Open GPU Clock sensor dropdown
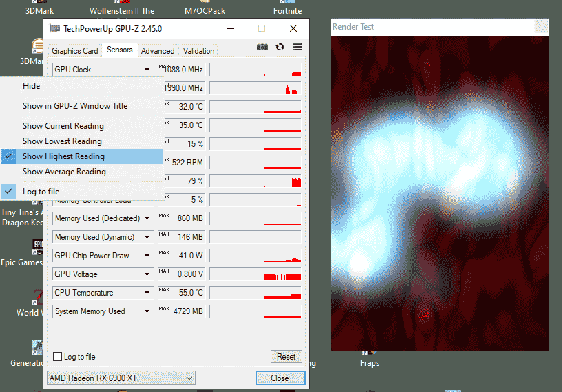The width and height of the screenshot is (562, 392). [147, 70]
